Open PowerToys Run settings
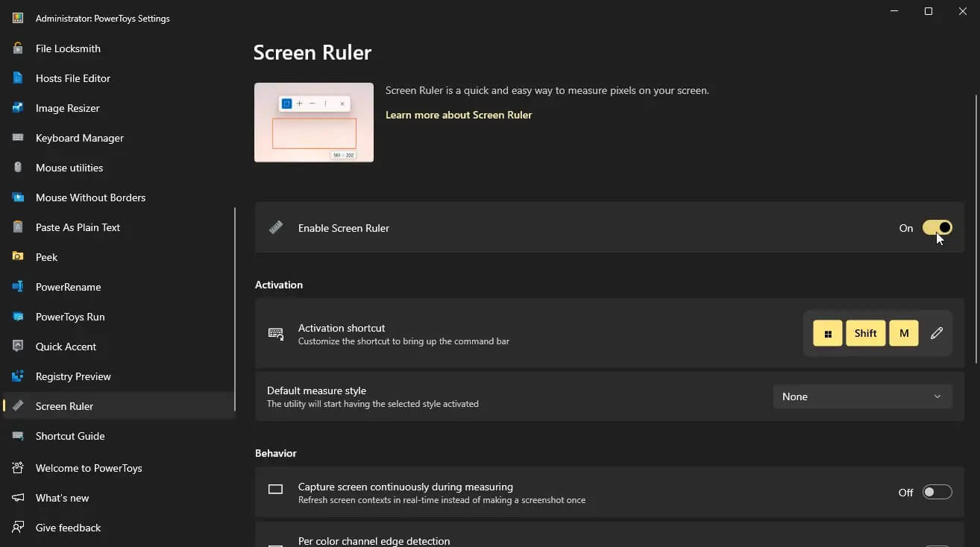The height and width of the screenshot is (547, 980). coord(119,317)
